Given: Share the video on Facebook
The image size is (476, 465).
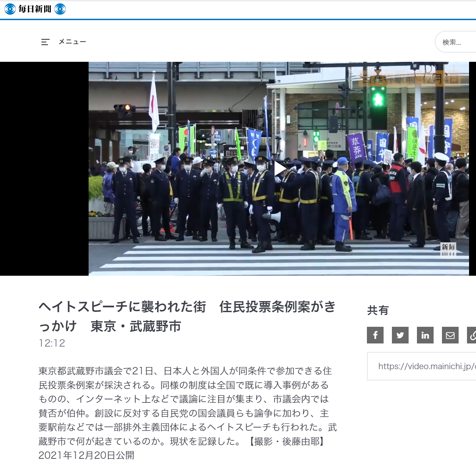Looking at the screenshot, I should pos(375,335).
